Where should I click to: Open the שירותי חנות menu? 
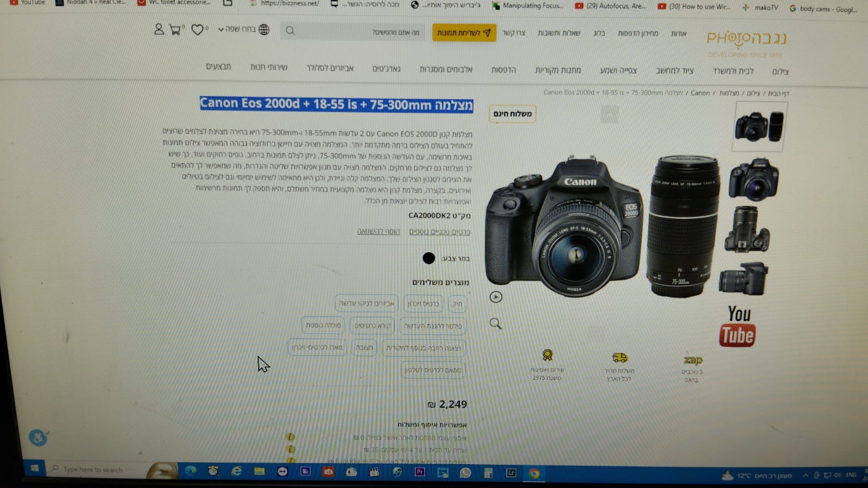point(269,67)
